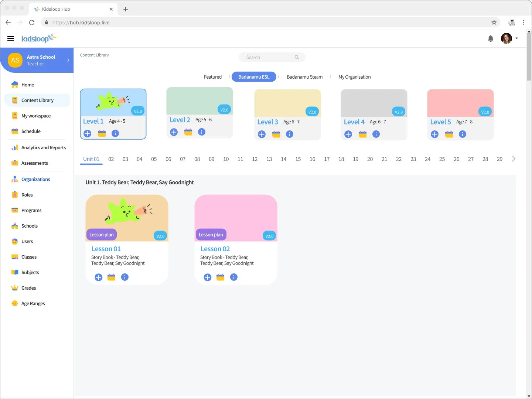Open My workspace in sidebar
This screenshot has height=399, width=532.
tap(37, 116)
